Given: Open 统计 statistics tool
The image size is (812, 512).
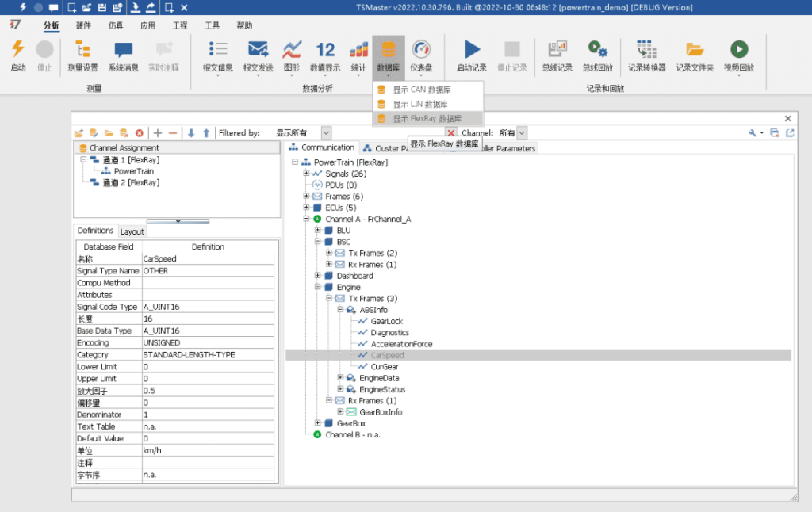Looking at the screenshot, I should (x=358, y=56).
